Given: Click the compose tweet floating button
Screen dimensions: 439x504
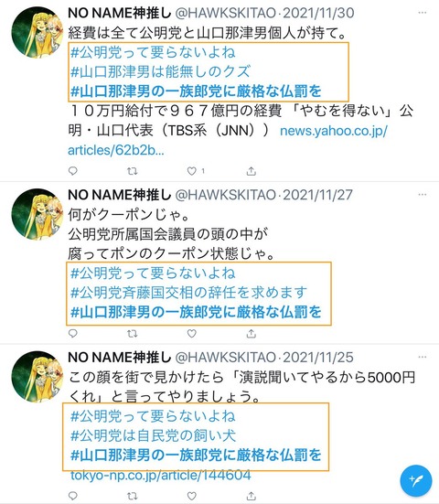Looking at the screenshot, I should [x=415, y=480].
